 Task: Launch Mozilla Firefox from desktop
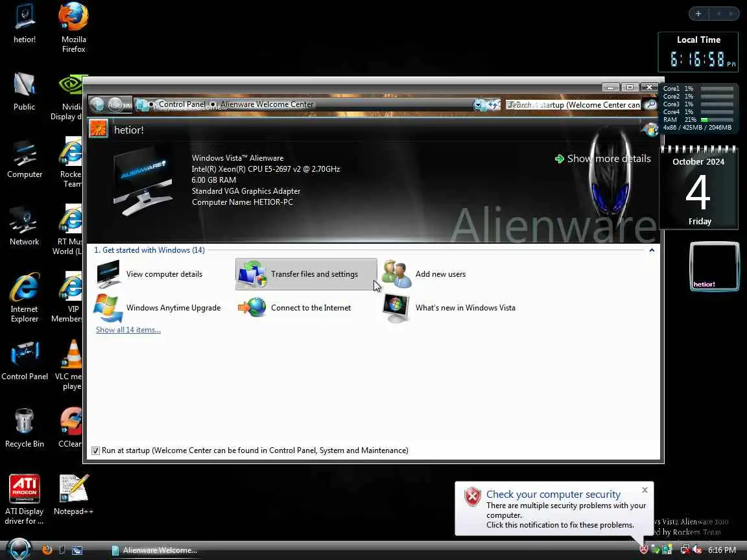73,28
